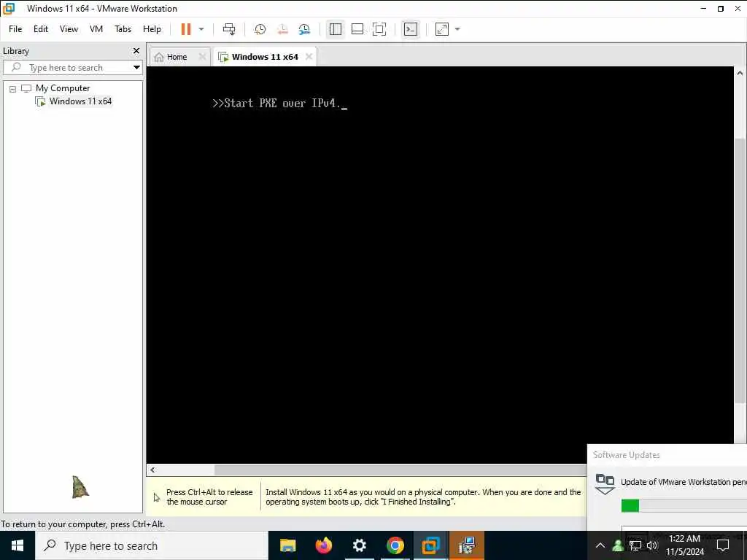Open the notification center icon

pos(723,545)
